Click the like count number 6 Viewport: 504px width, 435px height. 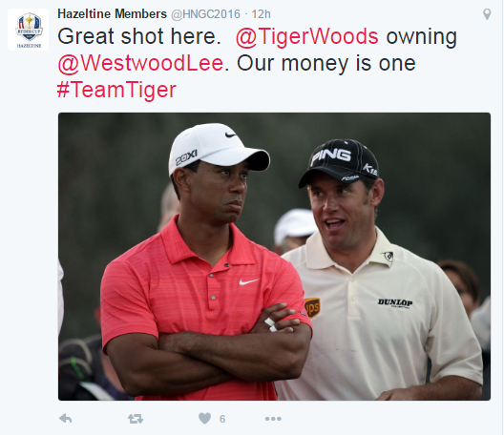point(222,419)
